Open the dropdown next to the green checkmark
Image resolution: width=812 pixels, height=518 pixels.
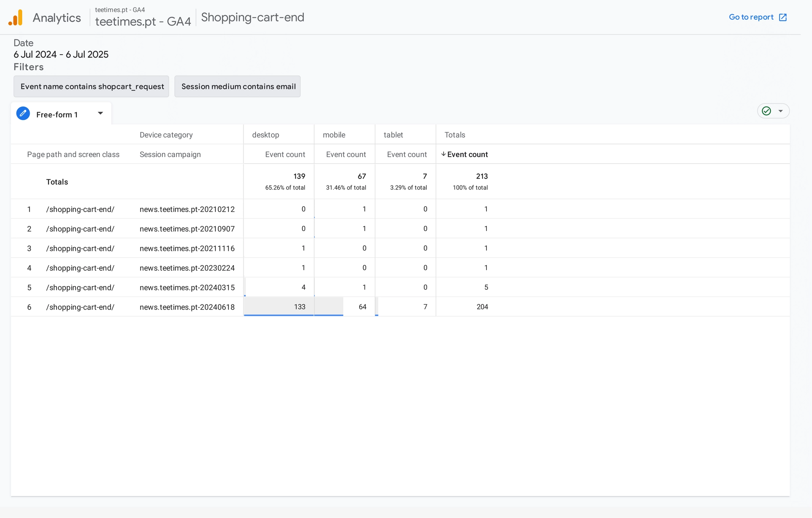[780, 111]
